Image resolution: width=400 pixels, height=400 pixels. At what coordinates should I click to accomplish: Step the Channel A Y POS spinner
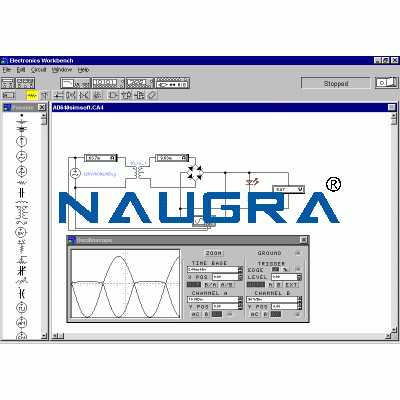point(240,306)
